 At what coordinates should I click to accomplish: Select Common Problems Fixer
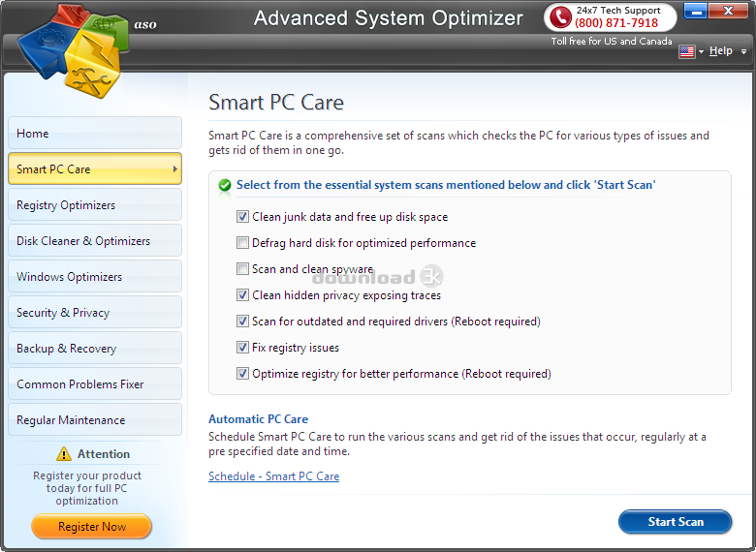tap(95, 383)
